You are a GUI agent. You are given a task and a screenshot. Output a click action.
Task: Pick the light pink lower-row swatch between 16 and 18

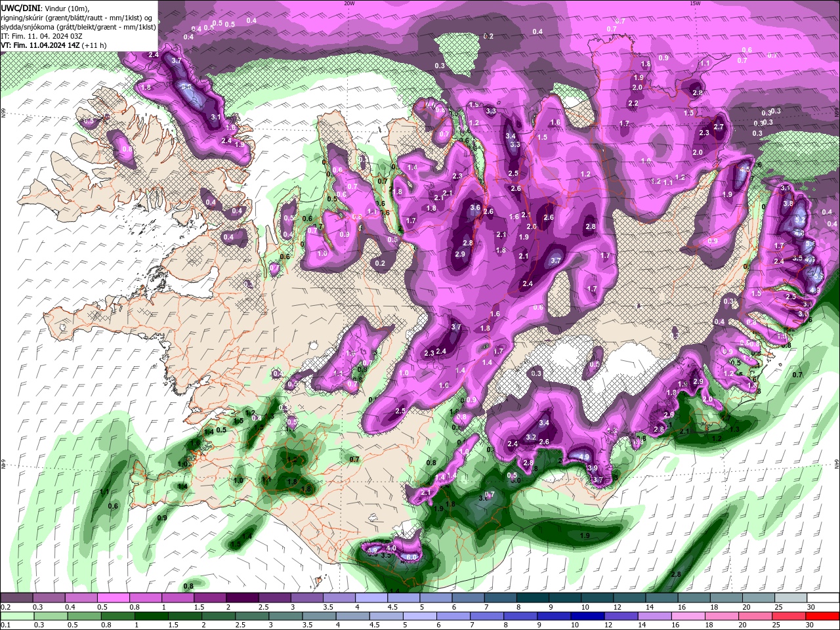tap(688, 616)
